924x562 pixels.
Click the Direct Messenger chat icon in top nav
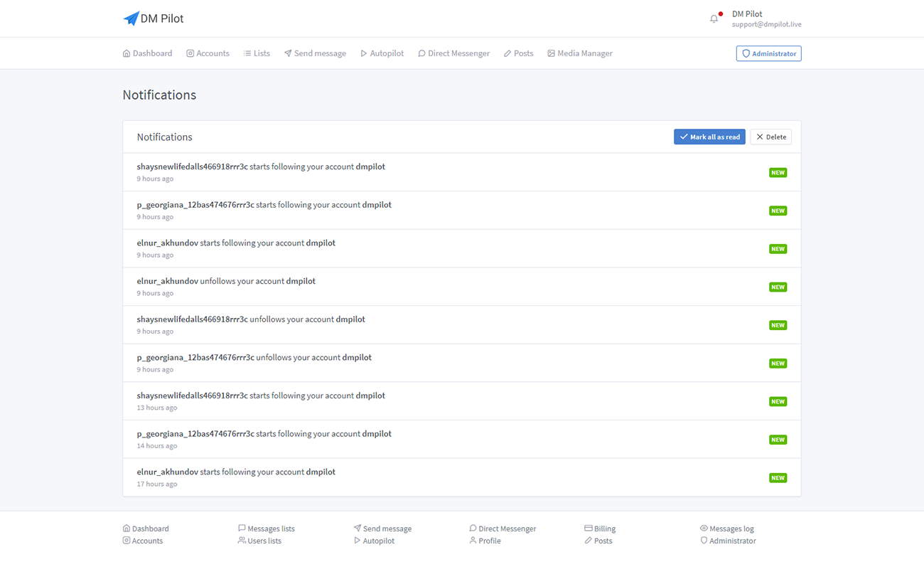[421, 53]
